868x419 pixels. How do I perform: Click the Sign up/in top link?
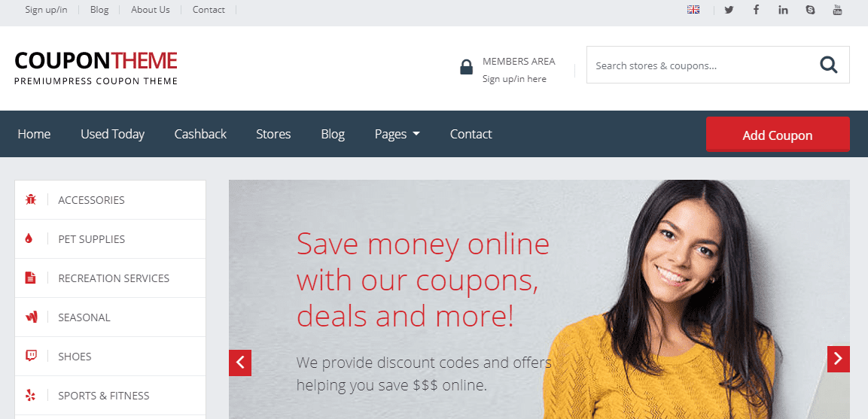[x=47, y=10]
